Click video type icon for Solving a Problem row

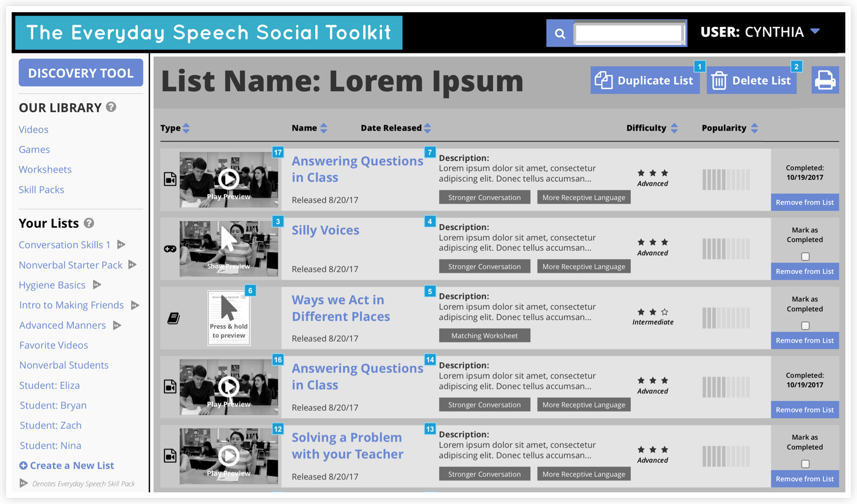170,456
